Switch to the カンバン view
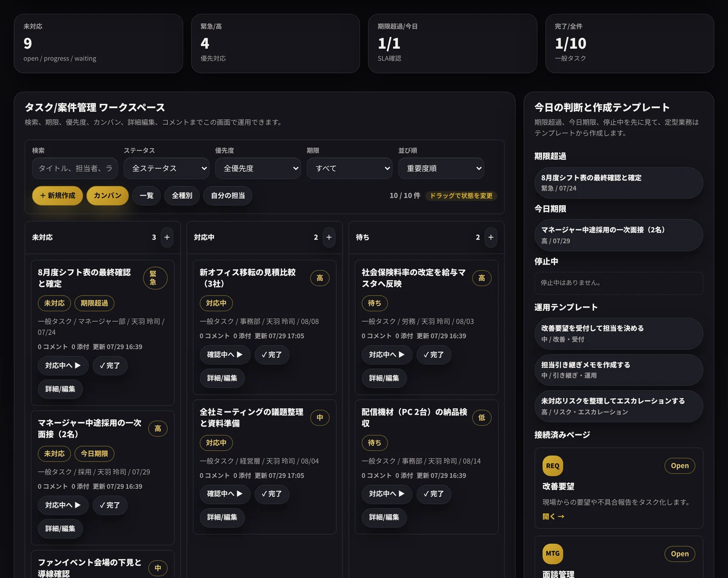 pyautogui.click(x=107, y=196)
